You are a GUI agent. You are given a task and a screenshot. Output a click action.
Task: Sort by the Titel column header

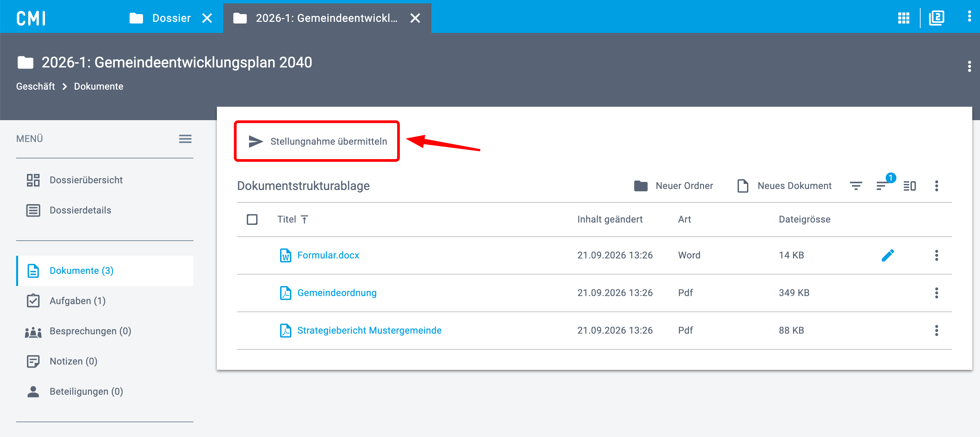click(292, 220)
